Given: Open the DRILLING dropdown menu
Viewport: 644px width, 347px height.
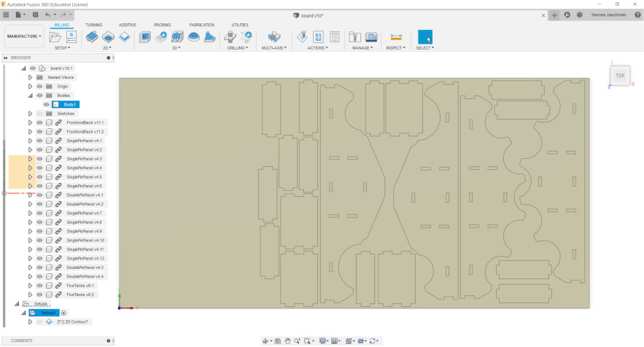Looking at the screenshot, I should click(x=237, y=48).
